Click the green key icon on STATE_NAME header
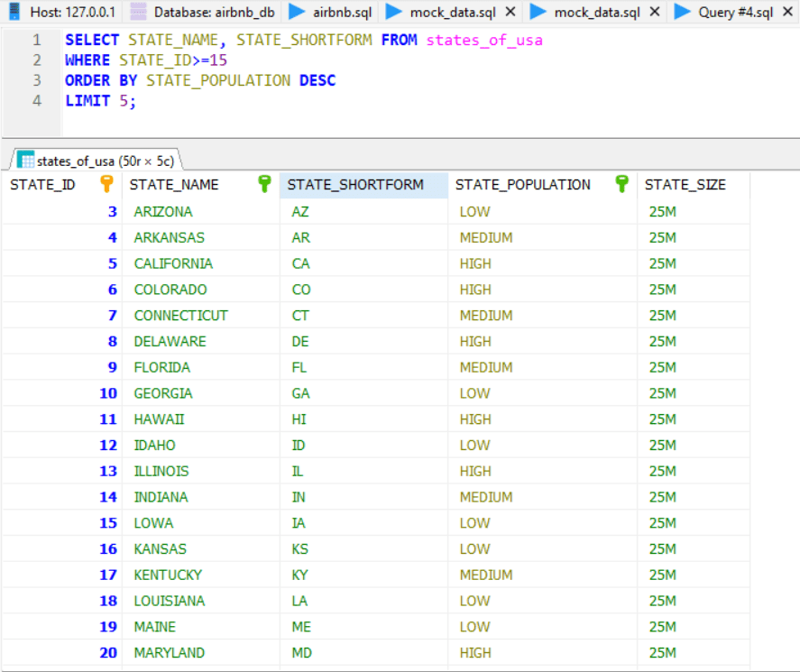This screenshot has width=800, height=672. (x=264, y=184)
